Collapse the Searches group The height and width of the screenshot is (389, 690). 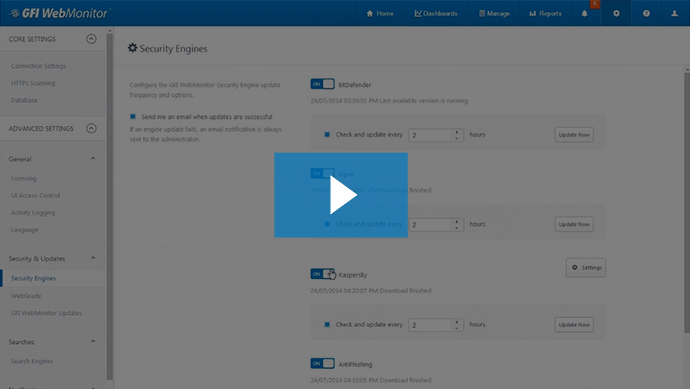[x=93, y=341]
